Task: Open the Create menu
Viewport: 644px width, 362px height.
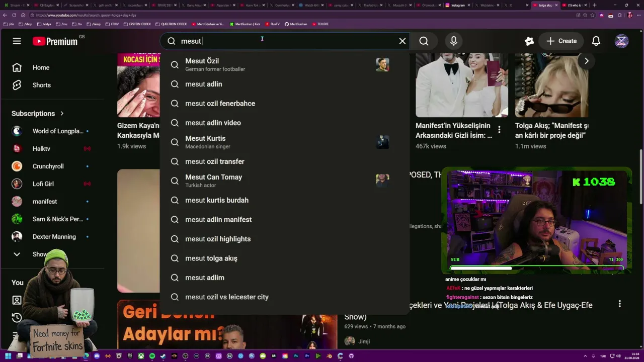Action: (x=561, y=41)
